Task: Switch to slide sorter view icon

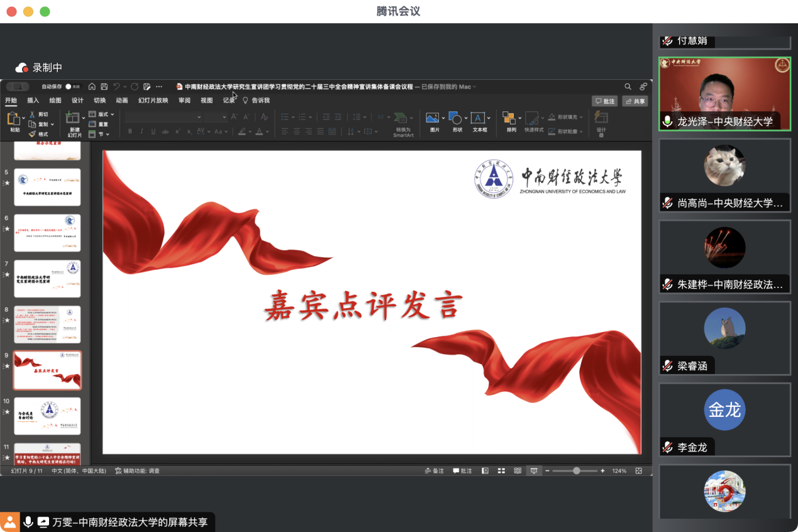Action: coord(501,471)
